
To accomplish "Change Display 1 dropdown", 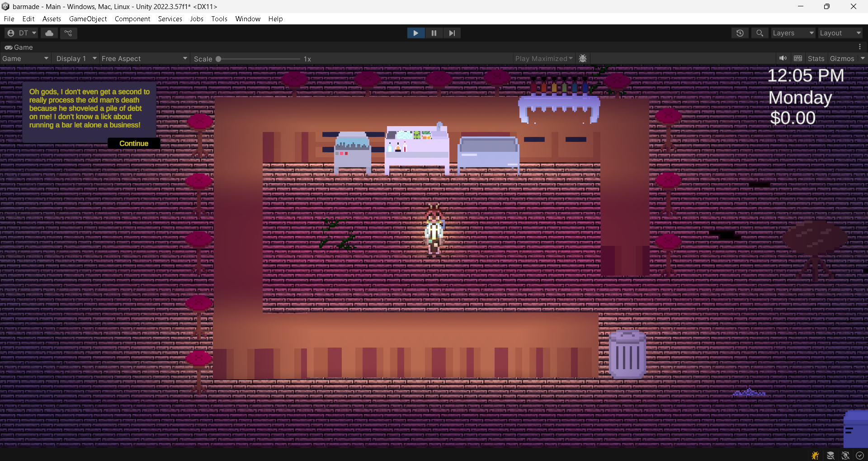I will (76, 59).
